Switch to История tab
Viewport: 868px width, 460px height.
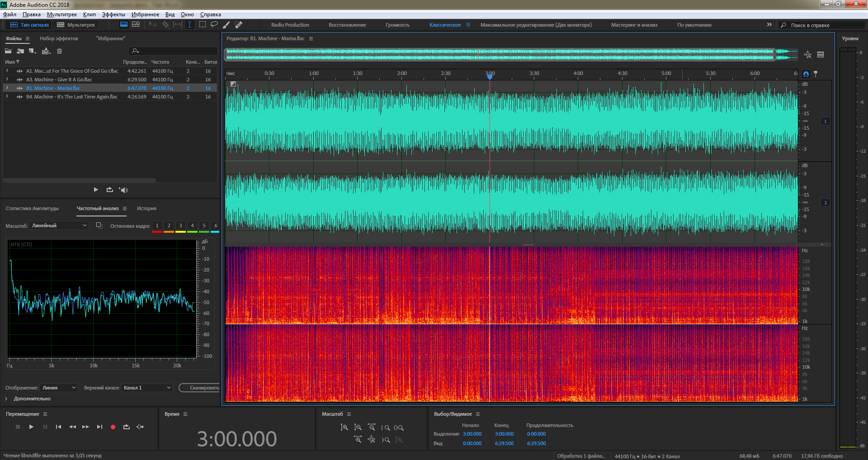pos(146,208)
